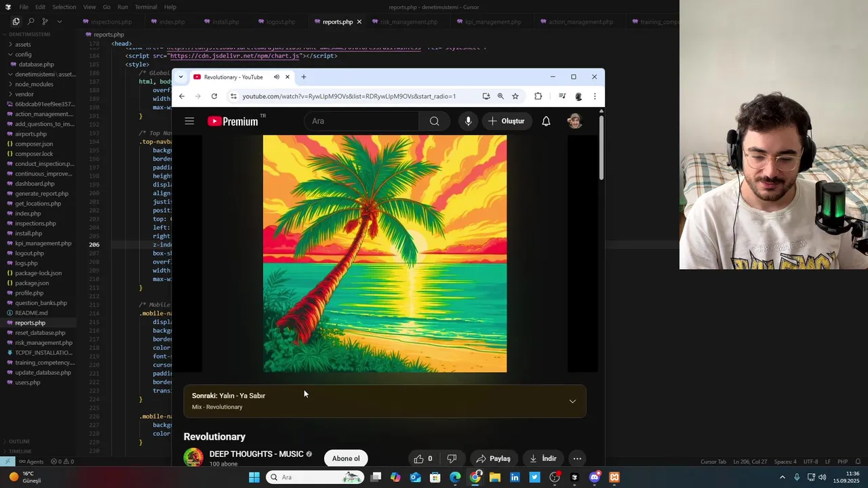Click the palm tree video artwork
Screen dimensions: 868x488
(384, 253)
